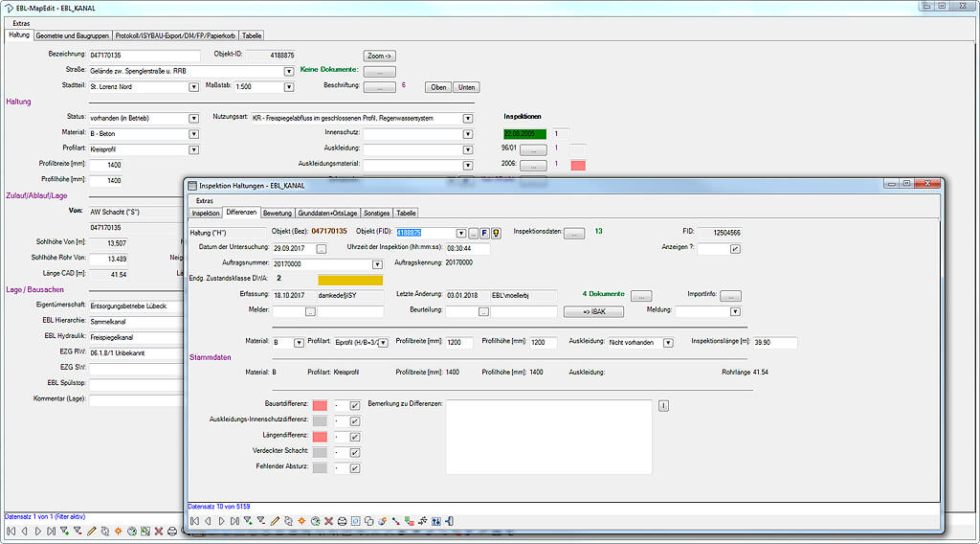Open the Stadtteil dropdown list
This screenshot has width=980, height=544.
(193, 87)
